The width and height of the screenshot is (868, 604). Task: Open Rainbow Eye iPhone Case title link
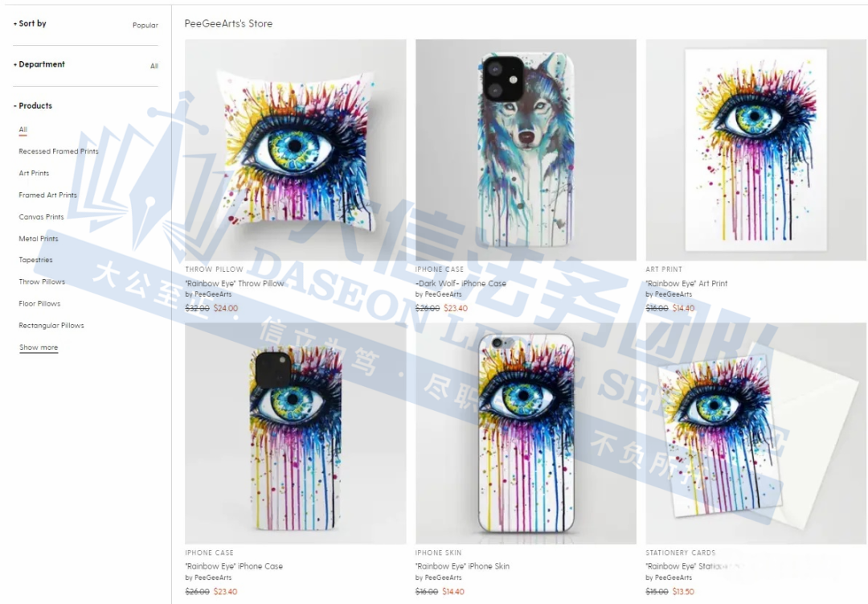[234, 566]
